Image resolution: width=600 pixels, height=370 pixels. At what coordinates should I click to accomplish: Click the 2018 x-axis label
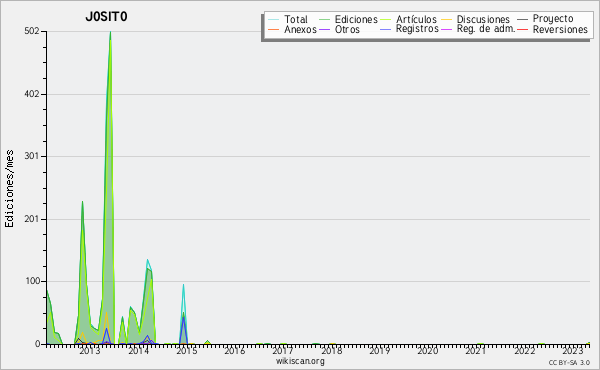331,350
